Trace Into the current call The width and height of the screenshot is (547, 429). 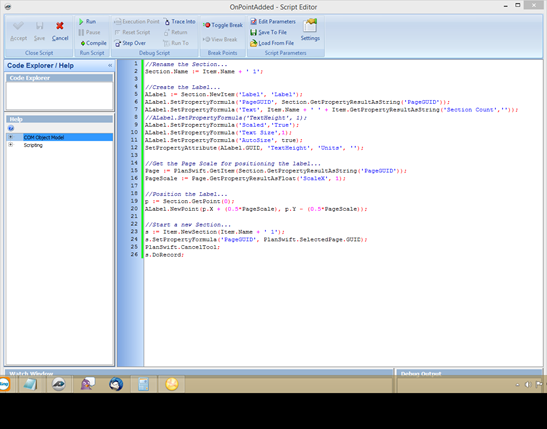coord(179,22)
